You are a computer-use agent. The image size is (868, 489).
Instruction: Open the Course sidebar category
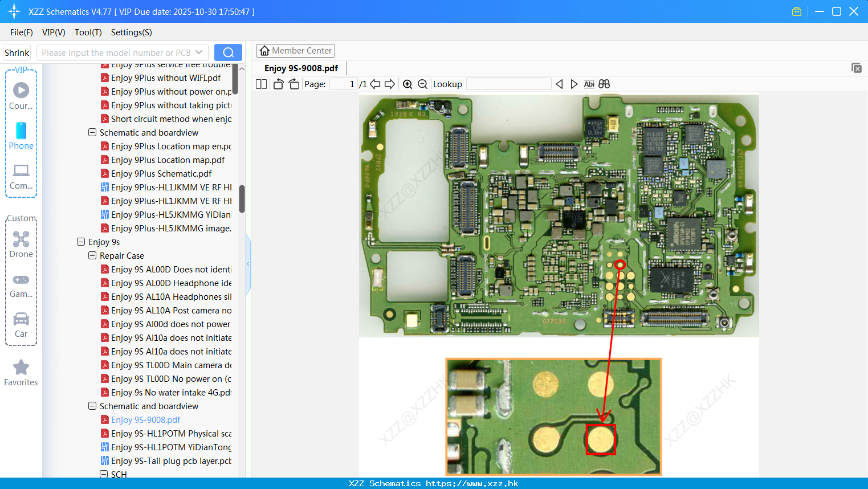pos(21,96)
